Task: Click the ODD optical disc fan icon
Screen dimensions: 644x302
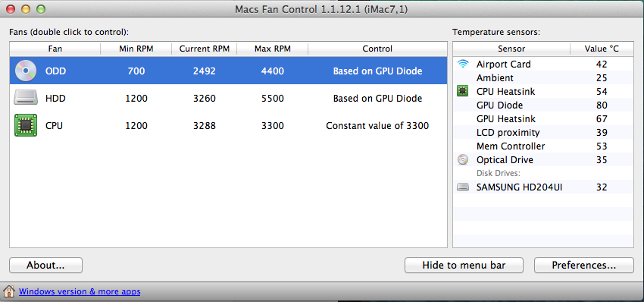Action: coord(26,71)
